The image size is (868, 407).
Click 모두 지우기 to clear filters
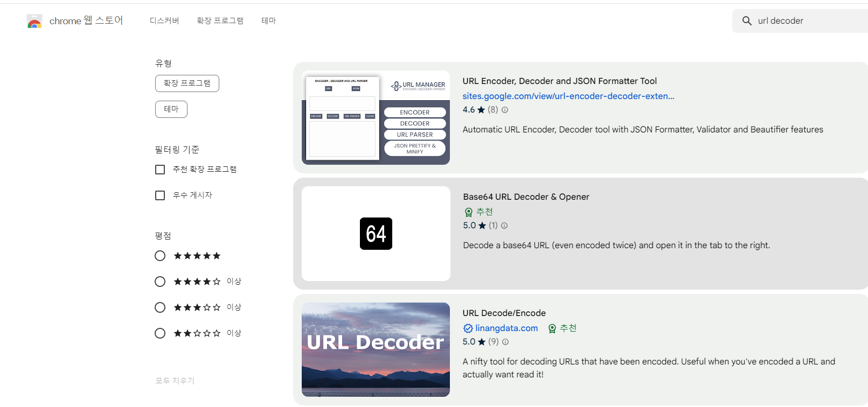coord(175,381)
